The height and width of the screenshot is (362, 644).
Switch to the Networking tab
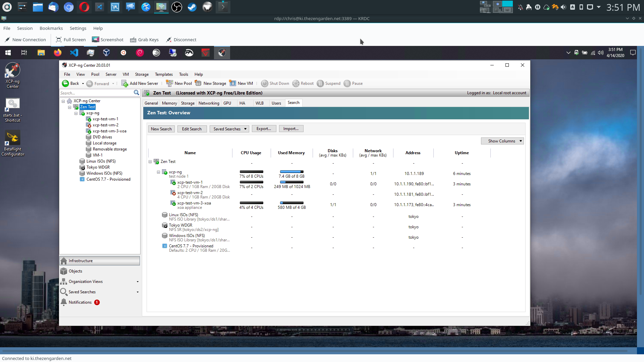[209, 103]
